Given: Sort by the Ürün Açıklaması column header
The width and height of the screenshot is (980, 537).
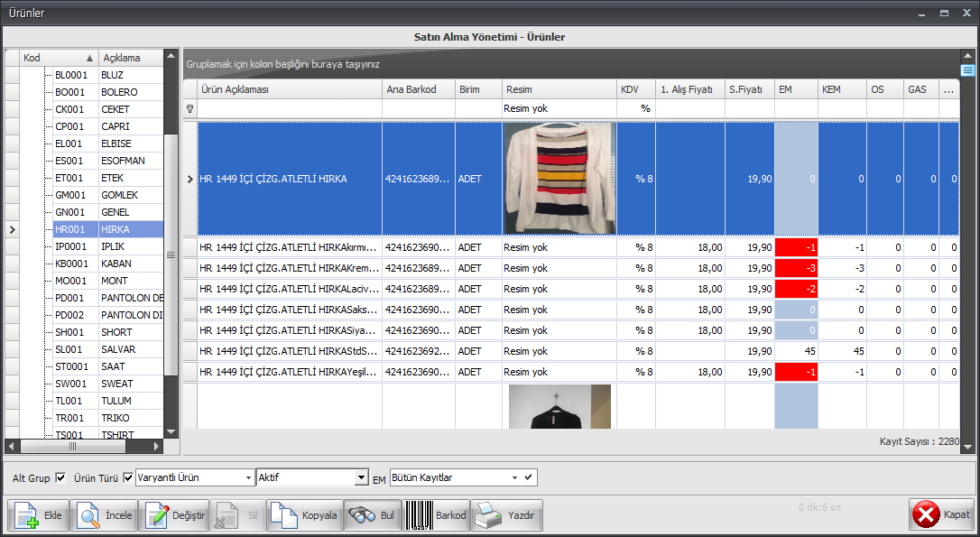Looking at the screenshot, I should click(x=289, y=89).
